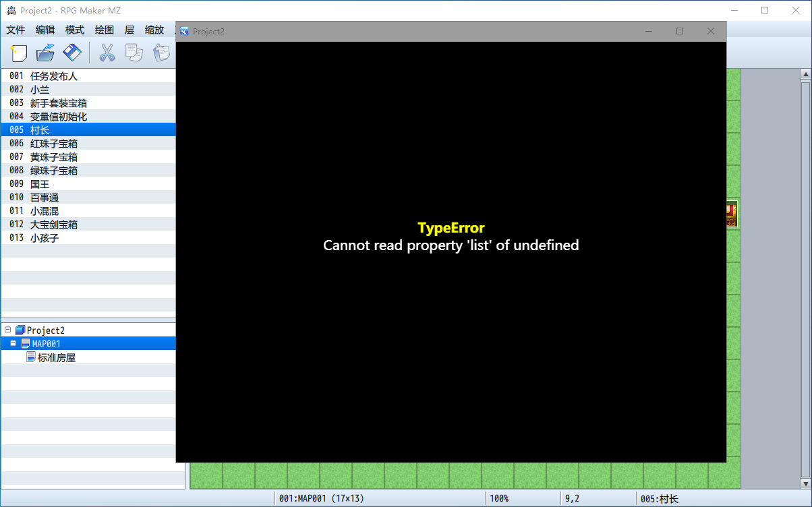The image size is (812, 507).
Task: Select the treasure chest event tile on map
Action: pos(732,214)
